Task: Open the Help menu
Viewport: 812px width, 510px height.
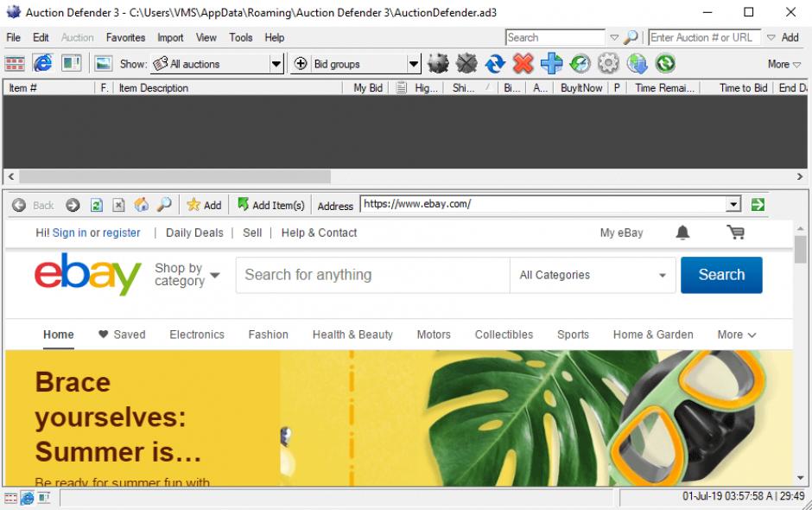Action: 275,37
